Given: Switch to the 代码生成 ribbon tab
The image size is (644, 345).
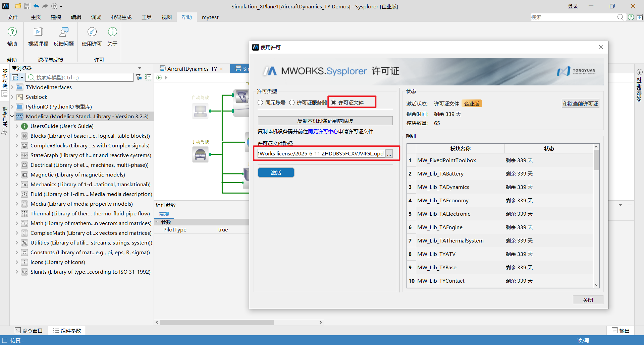Looking at the screenshot, I should (121, 17).
